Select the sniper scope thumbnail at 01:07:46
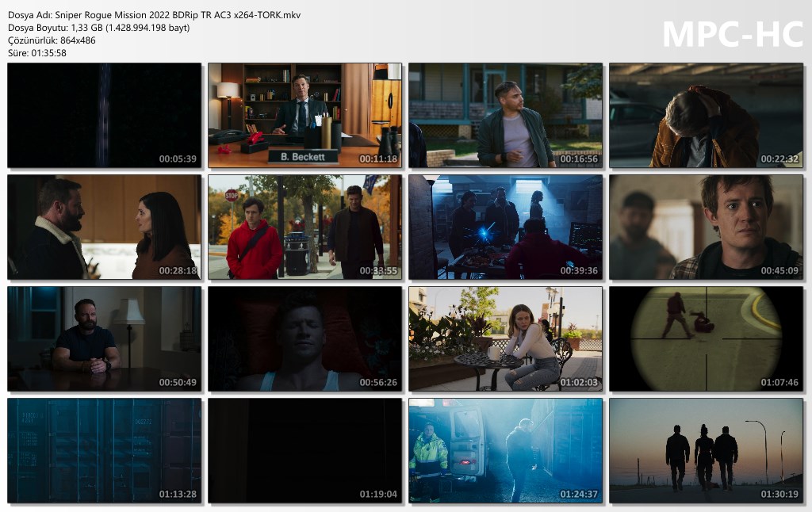The image size is (812, 512). tap(706, 339)
